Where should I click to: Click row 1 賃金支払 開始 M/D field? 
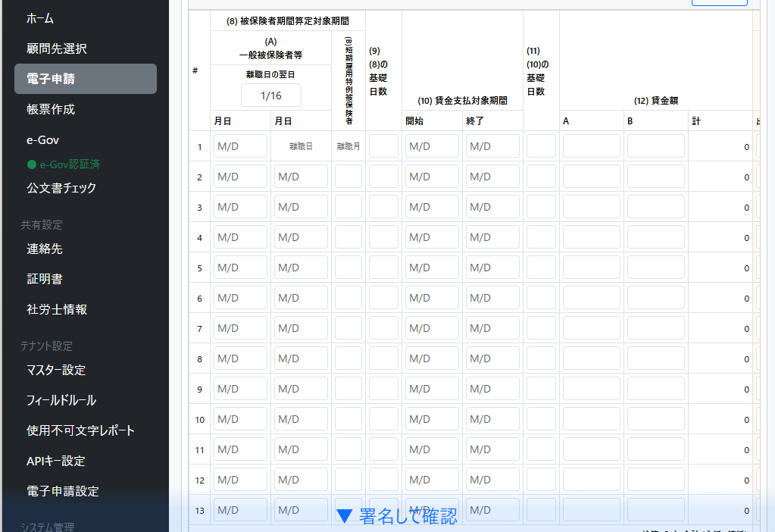[x=432, y=146]
